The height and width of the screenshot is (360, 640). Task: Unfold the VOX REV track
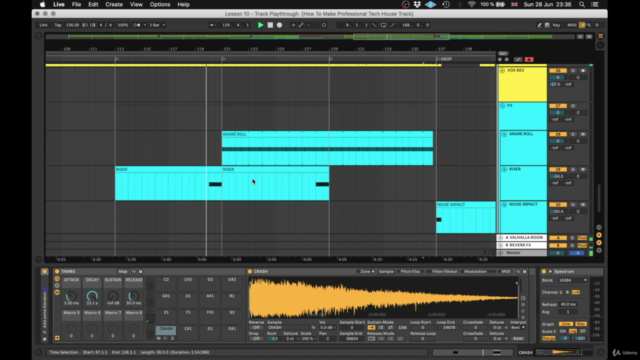click(502, 71)
